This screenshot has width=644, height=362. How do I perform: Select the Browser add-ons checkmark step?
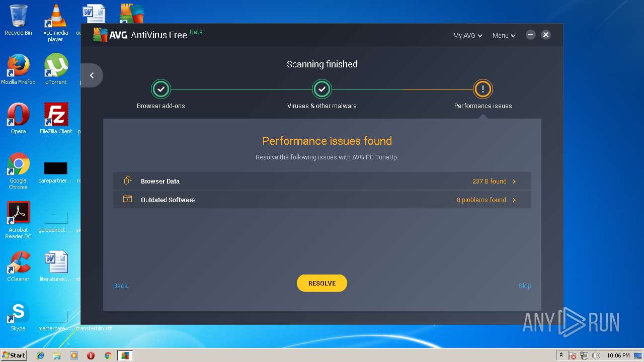tap(161, 89)
